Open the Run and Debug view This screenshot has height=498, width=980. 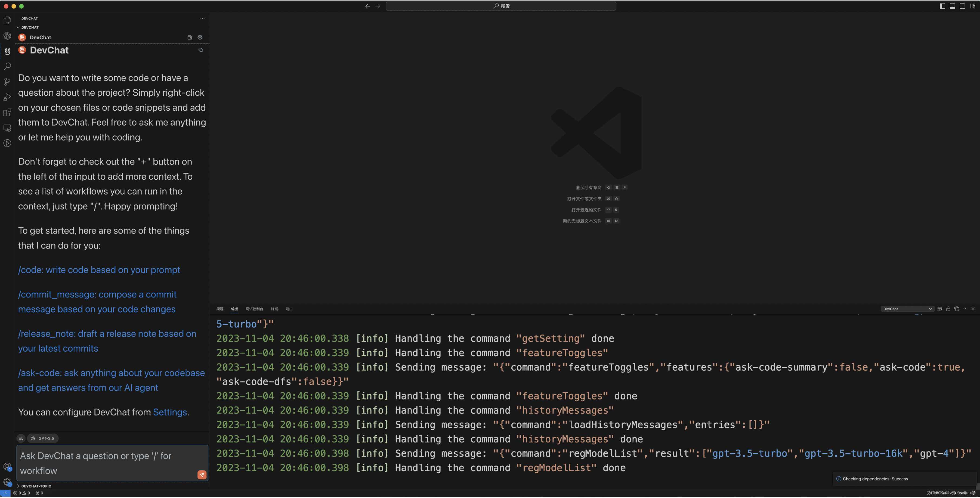(x=7, y=97)
